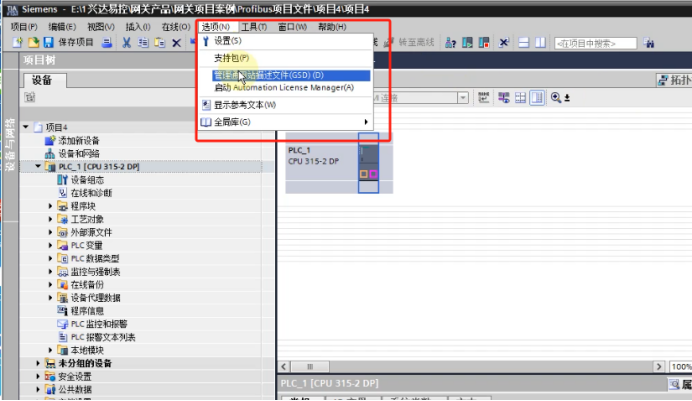Viewport: 692px width, 401px height.
Task: Click the 程序信息 tree item
Action: [87, 311]
